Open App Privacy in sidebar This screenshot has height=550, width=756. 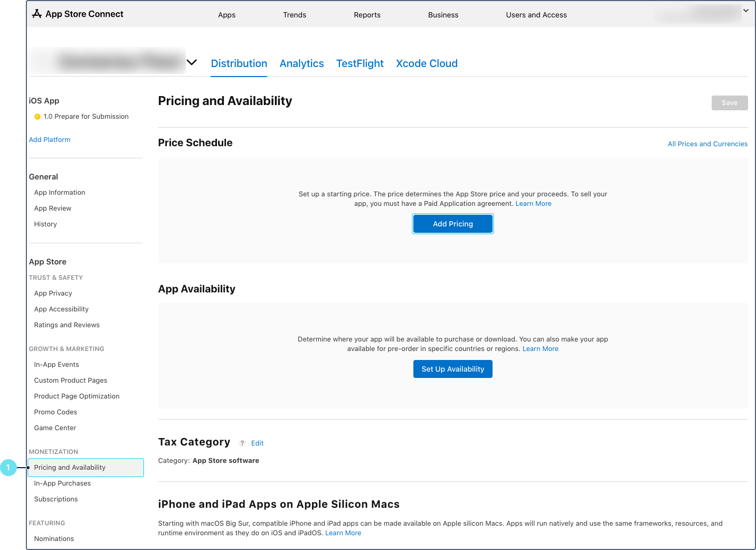click(x=53, y=293)
